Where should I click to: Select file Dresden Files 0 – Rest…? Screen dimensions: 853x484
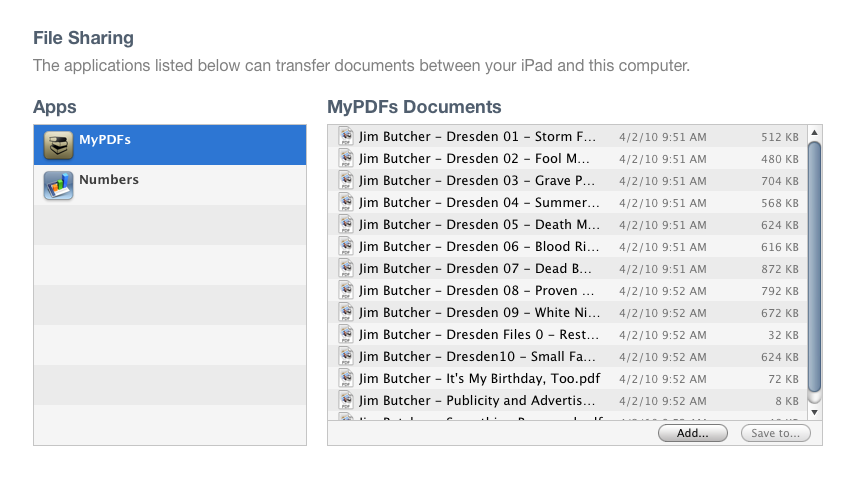coord(568,334)
